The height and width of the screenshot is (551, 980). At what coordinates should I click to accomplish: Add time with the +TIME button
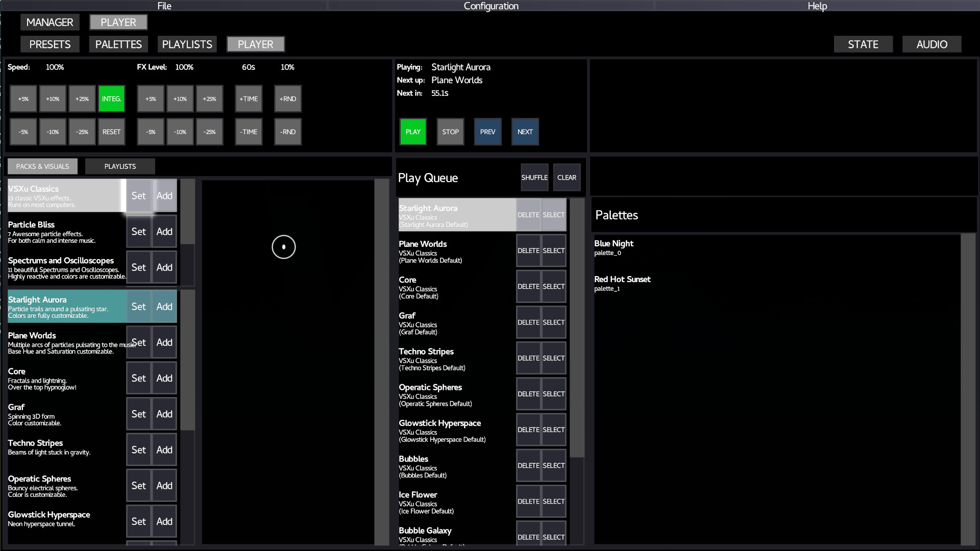pos(249,98)
